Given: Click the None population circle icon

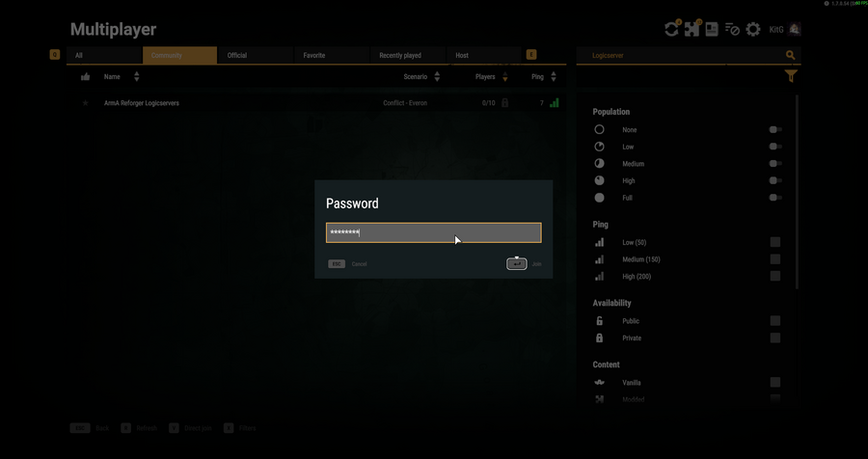Looking at the screenshot, I should pos(599,129).
